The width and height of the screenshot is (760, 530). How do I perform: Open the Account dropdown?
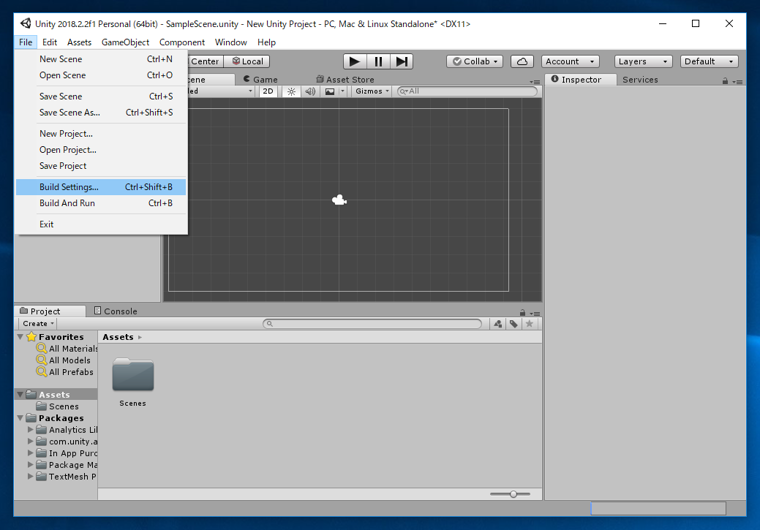coord(570,62)
